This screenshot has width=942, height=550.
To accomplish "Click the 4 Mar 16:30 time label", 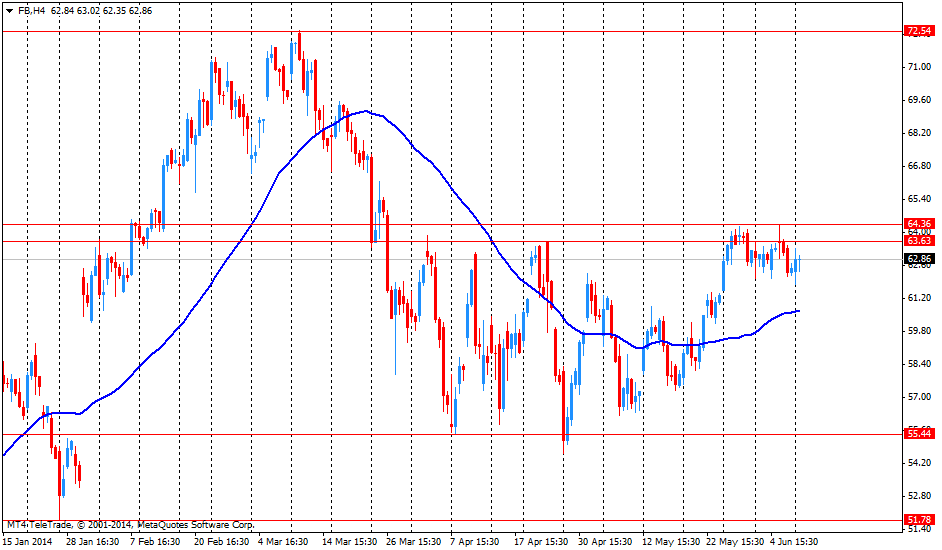I will 283,542.
